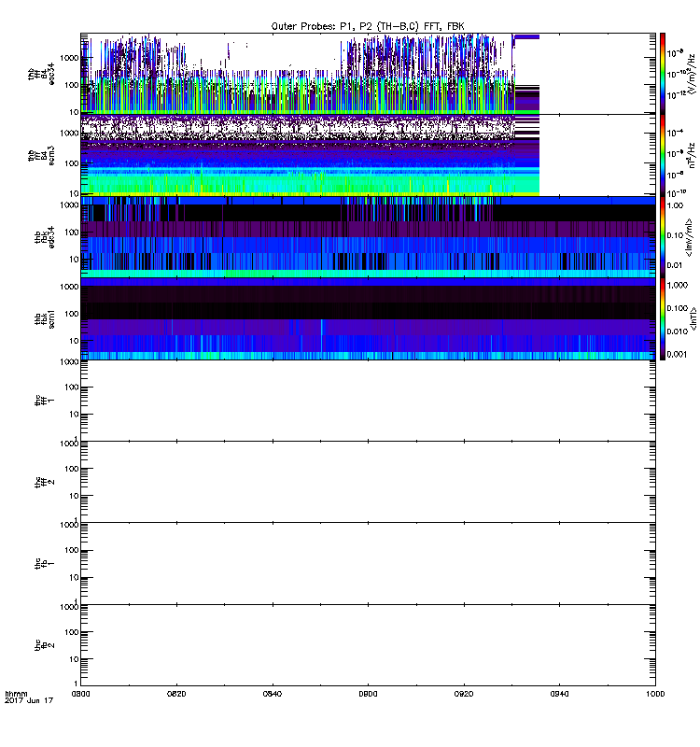Select the "thb fbk scm1" panel axis label
Image resolution: width=700 pixels, height=747 pixels.
(45, 318)
